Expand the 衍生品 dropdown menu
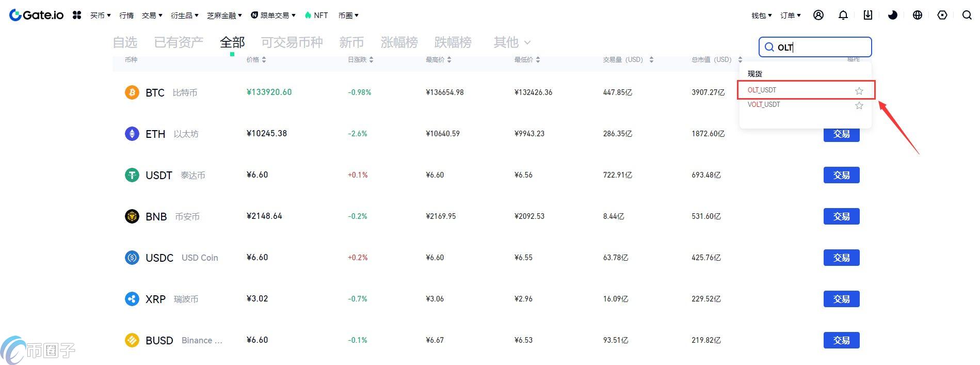 pyautogui.click(x=185, y=15)
